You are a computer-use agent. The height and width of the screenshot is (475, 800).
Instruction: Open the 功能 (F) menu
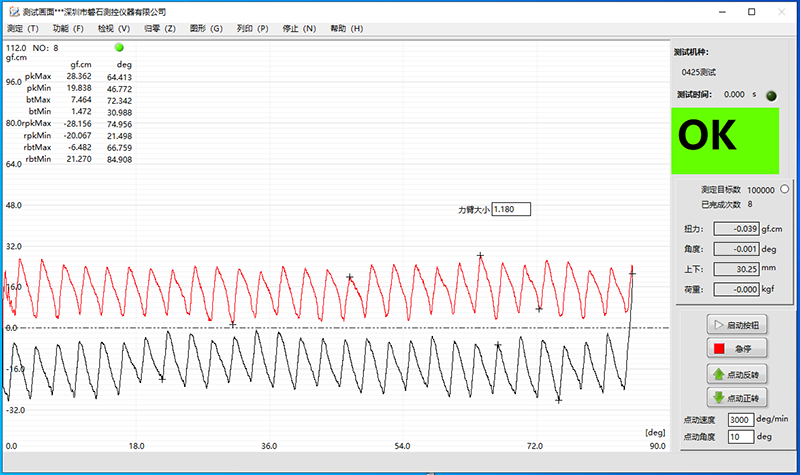pos(68,28)
